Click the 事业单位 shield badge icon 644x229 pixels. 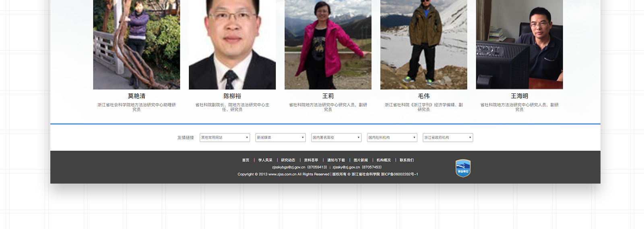pyautogui.click(x=463, y=168)
